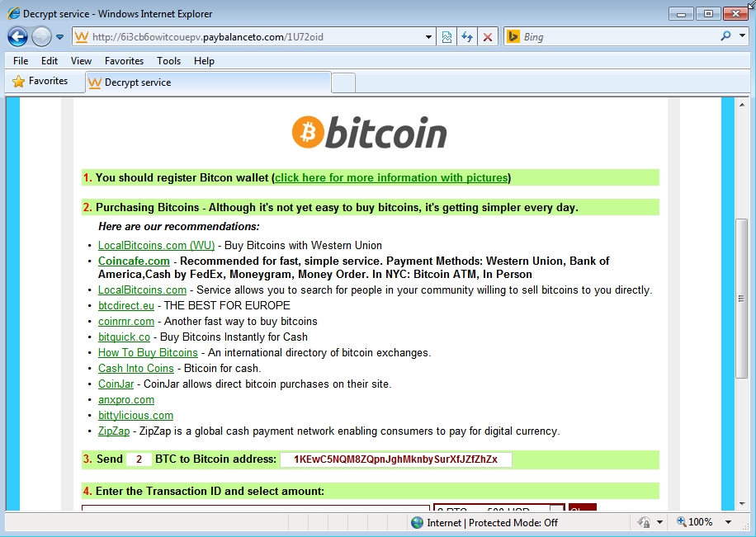Open Favorites star button

pos(40,82)
